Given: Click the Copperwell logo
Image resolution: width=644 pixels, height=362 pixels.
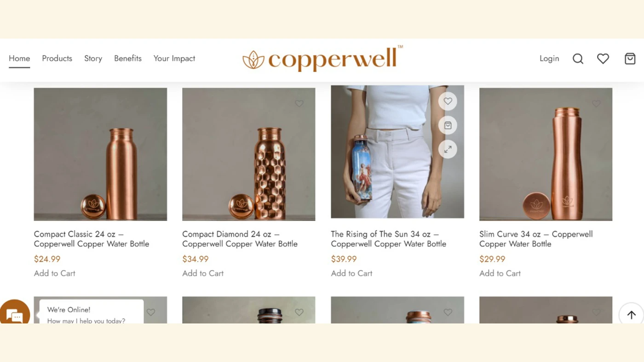Looking at the screenshot, I should click(x=322, y=59).
